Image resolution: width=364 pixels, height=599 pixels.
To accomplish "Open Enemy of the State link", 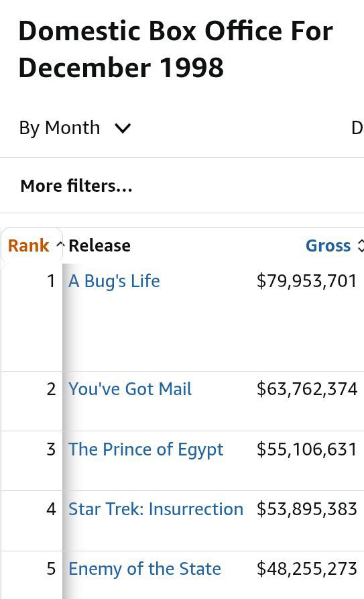I will coord(145,569).
